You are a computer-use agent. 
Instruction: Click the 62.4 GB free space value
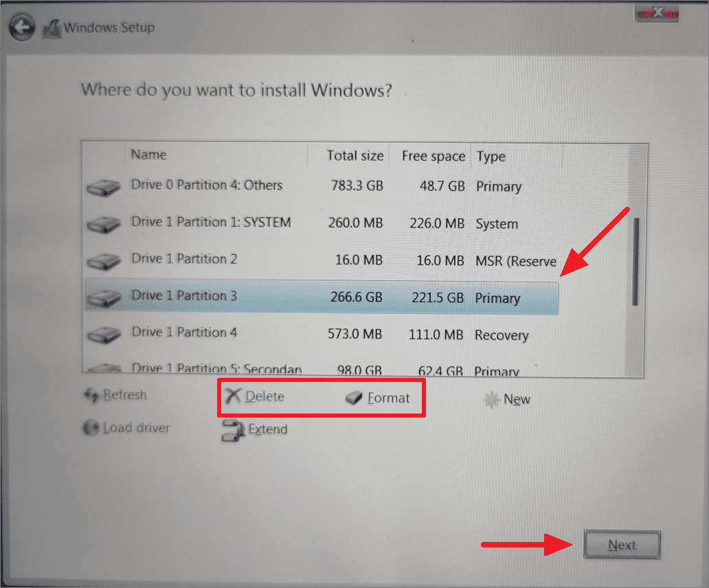[x=440, y=371]
